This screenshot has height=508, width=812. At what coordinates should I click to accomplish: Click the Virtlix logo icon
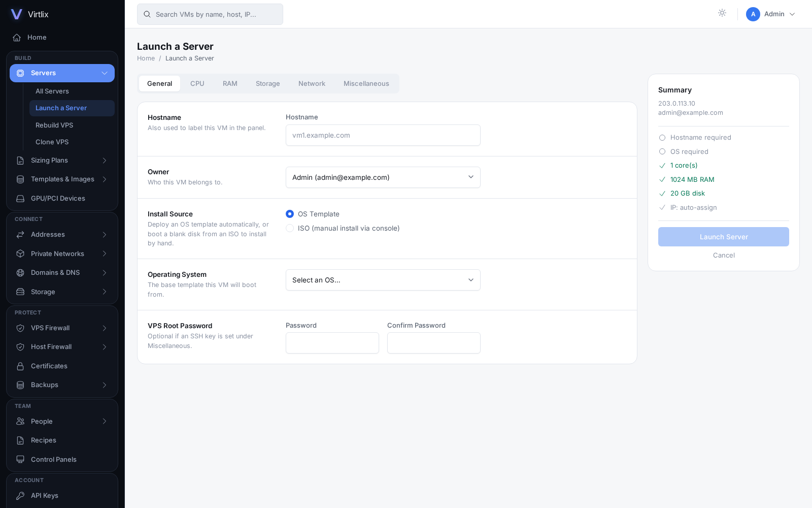pos(17,14)
